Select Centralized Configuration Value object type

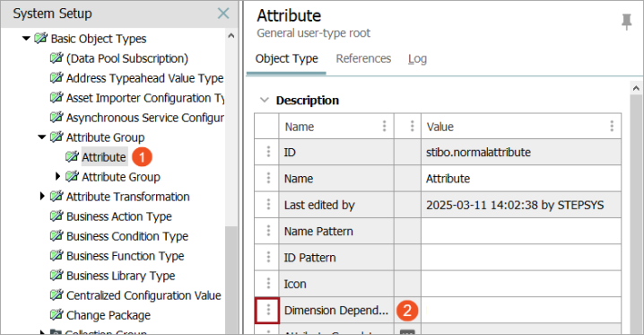point(144,295)
